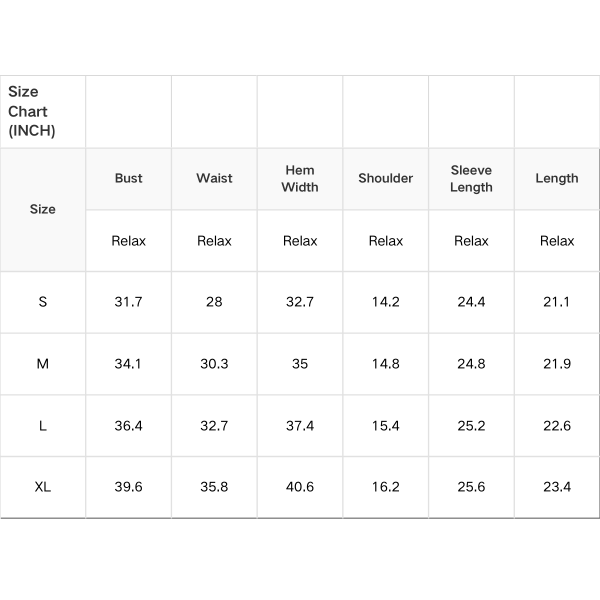600x600 pixels.
Task: Select the L hem width value 37.4
Action: point(300,426)
